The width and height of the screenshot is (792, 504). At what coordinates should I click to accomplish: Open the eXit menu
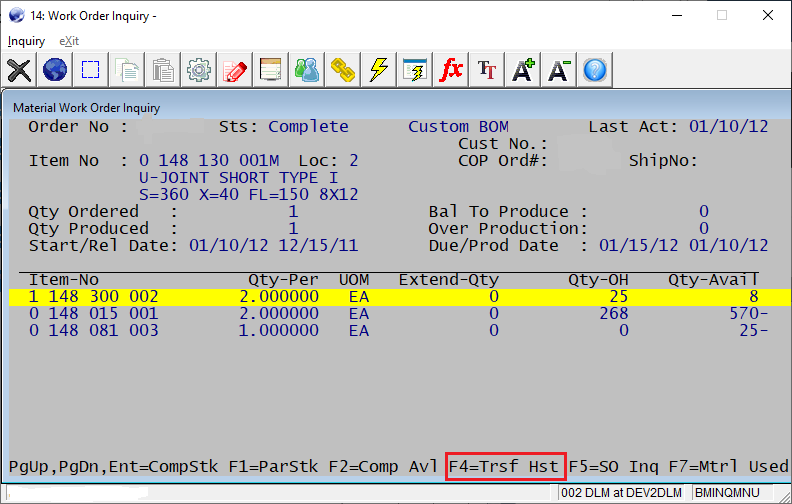(x=69, y=41)
